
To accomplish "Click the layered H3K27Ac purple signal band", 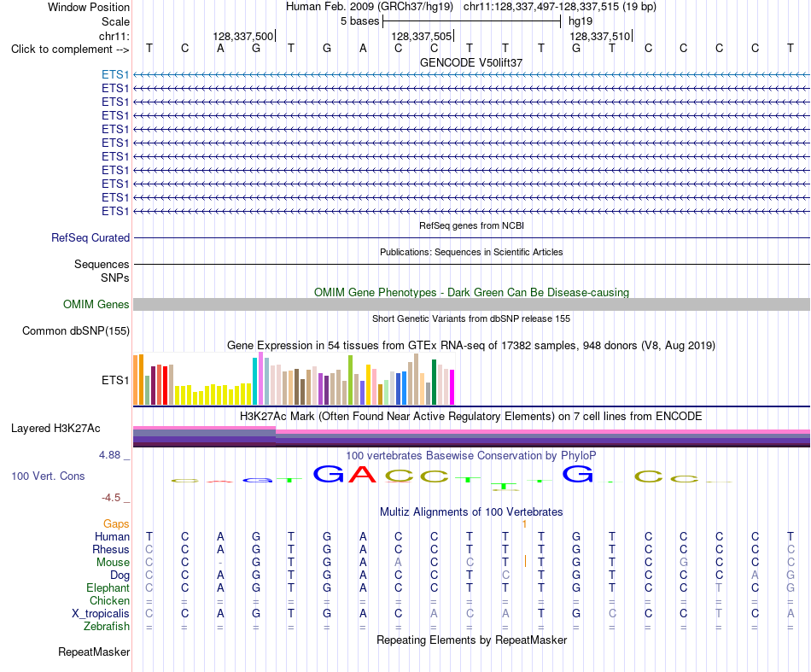I will (471, 437).
